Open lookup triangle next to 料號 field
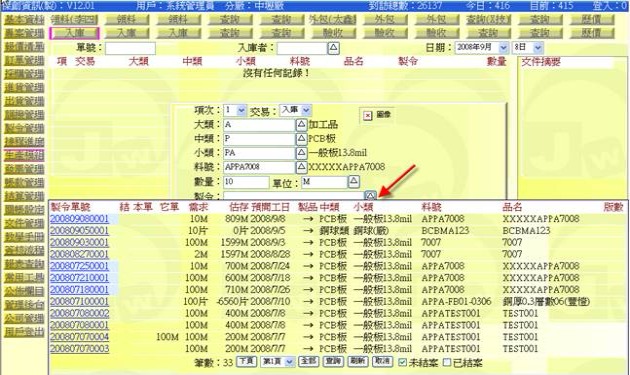The width and height of the screenshot is (630, 375). coord(301,167)
